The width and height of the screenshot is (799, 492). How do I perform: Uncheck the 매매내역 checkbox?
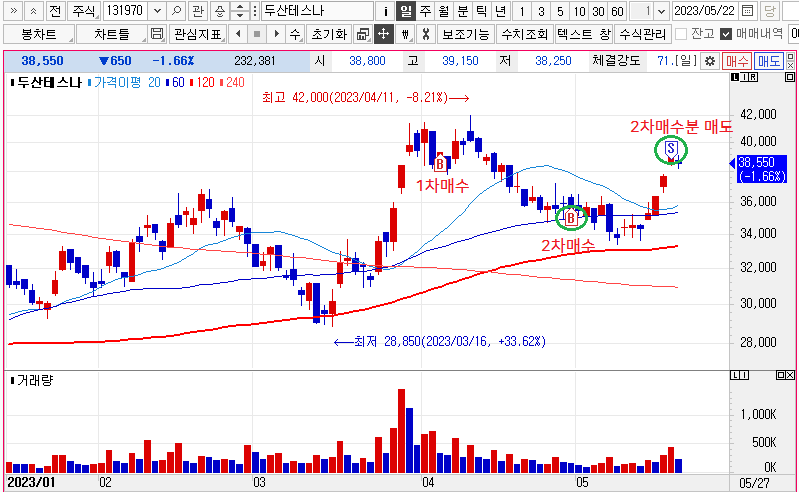(x=726, y=34)
